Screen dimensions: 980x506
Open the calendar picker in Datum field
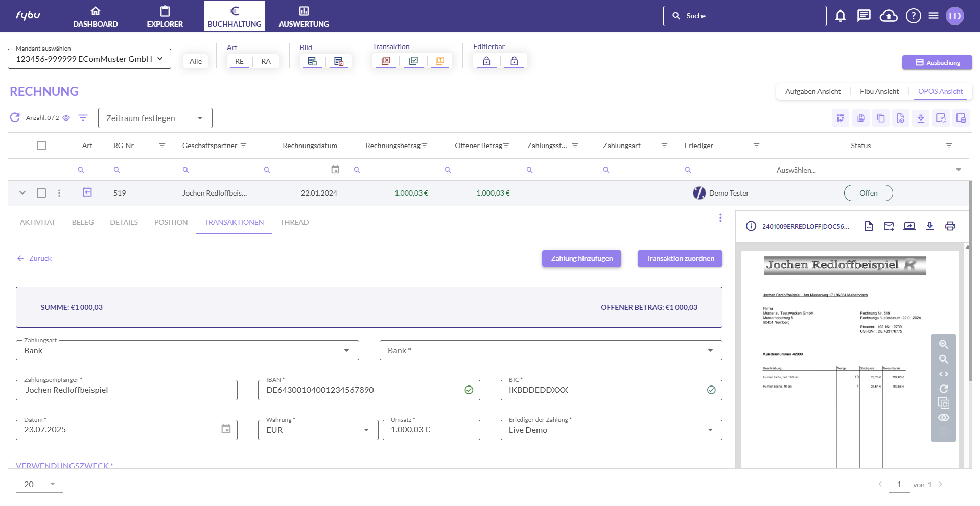226,429
